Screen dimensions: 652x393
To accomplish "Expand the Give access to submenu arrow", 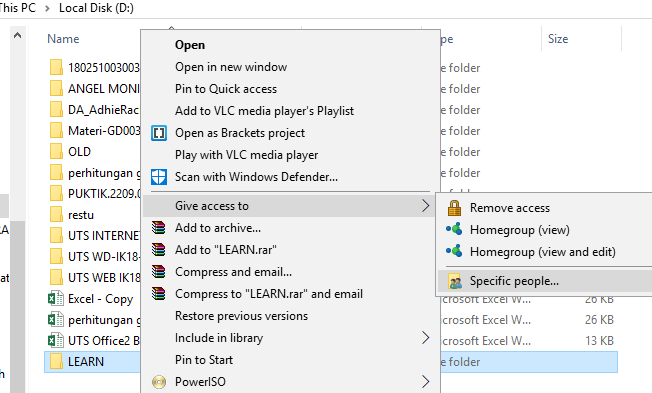I will click(425, 205).
